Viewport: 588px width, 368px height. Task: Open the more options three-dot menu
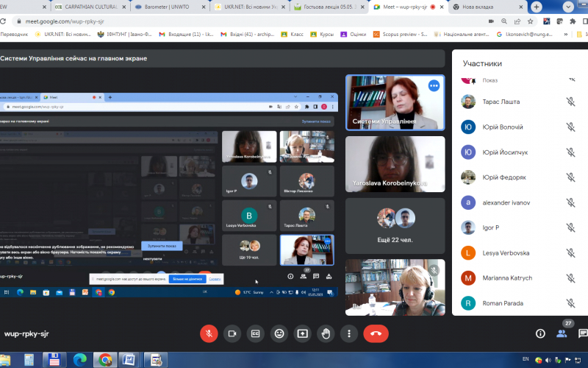tap(349, 333)
